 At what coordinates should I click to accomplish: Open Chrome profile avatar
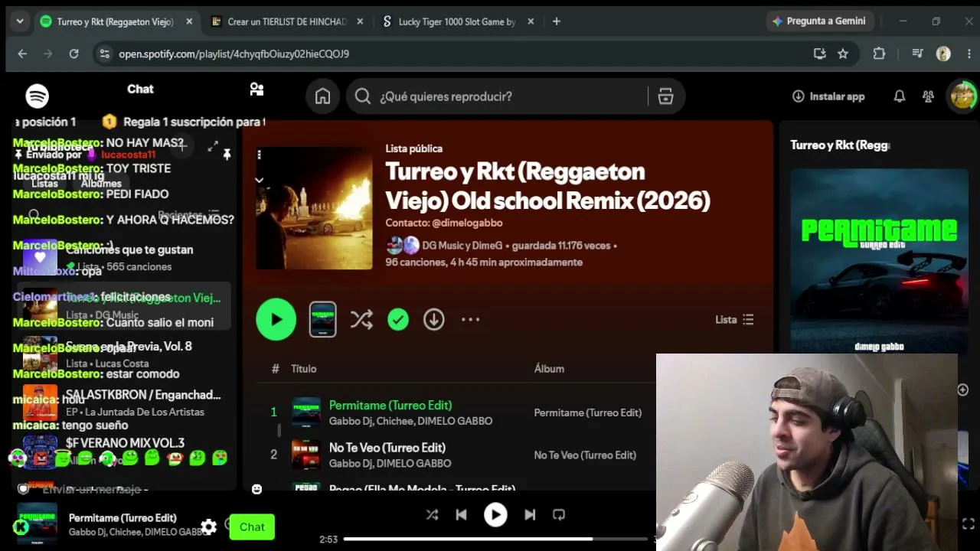pyautogui.click(x=943, y=54)
